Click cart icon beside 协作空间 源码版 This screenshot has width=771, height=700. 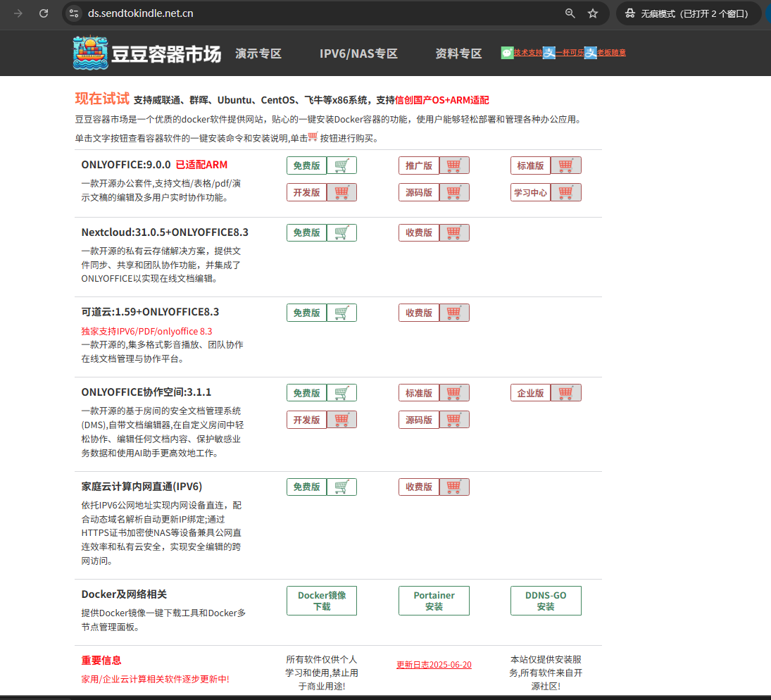(454, 420)
